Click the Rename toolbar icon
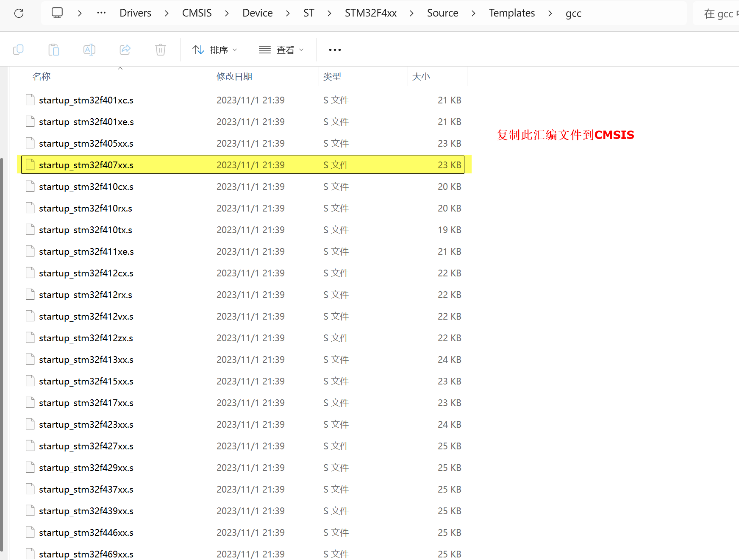 point(89,50)
